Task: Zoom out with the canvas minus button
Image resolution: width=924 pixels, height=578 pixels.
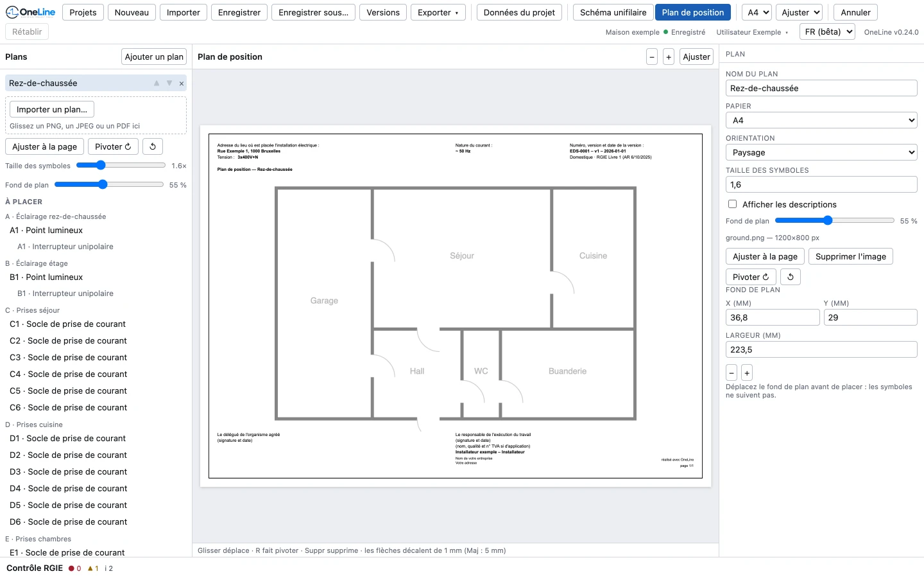Action: coord(652,57)
